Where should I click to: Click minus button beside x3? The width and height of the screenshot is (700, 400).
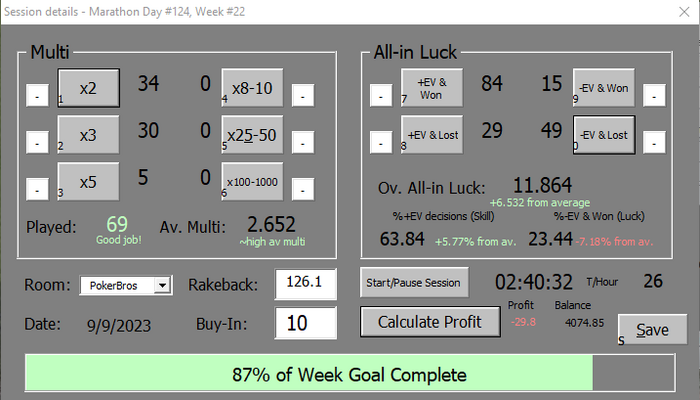[36, 142]
